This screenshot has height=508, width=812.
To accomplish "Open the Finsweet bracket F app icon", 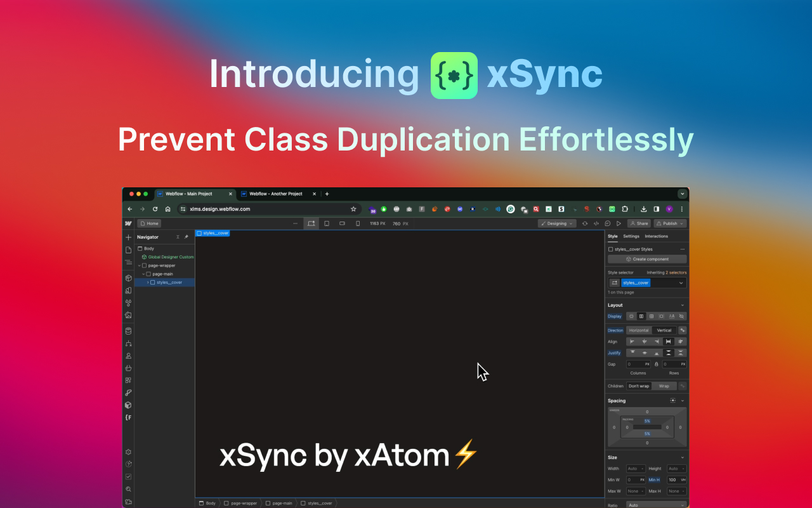I will (128, 417).
